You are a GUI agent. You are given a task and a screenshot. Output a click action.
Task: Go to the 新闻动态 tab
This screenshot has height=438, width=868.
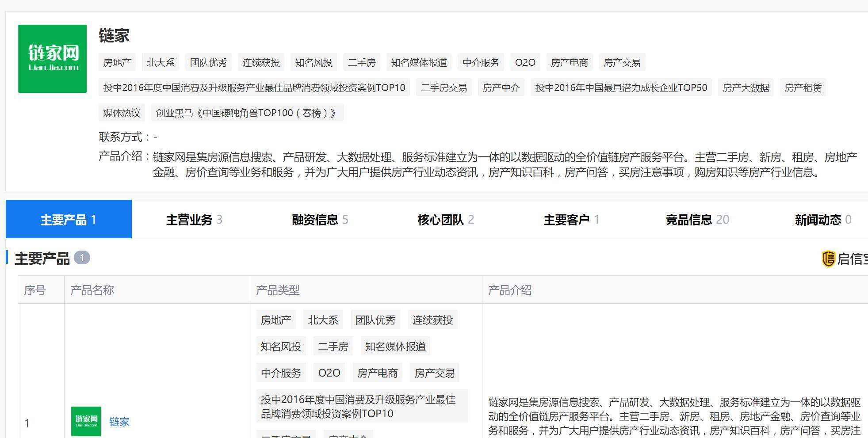[823, 220]
